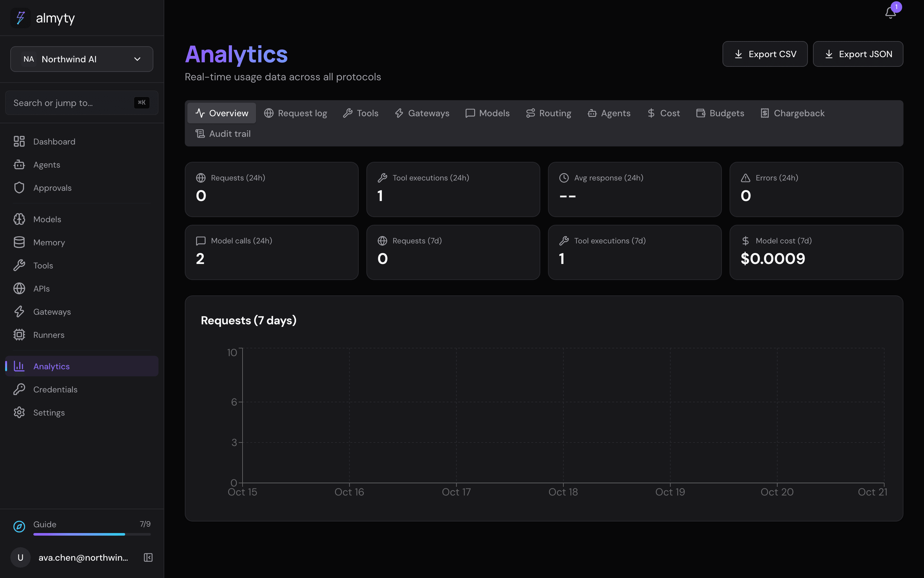Click the Requests (7 days) chart heading
924x578 pixels.
pos(249,320)
